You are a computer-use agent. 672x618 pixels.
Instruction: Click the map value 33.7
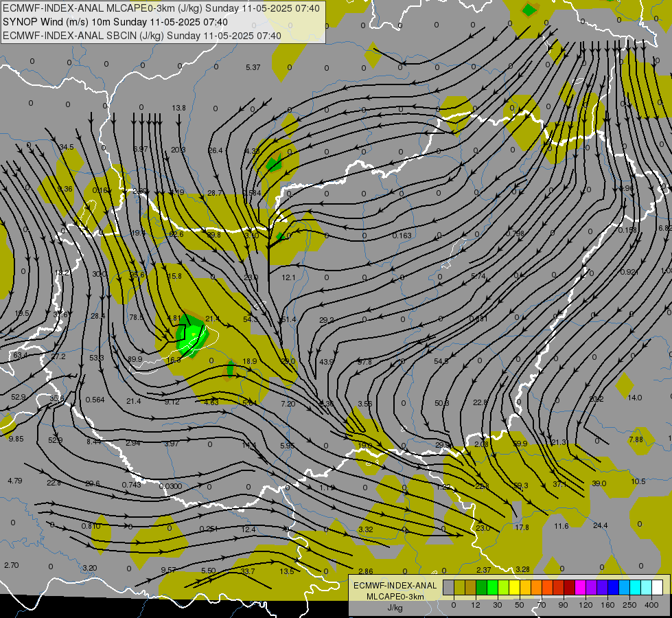click(x=248, y=571)
